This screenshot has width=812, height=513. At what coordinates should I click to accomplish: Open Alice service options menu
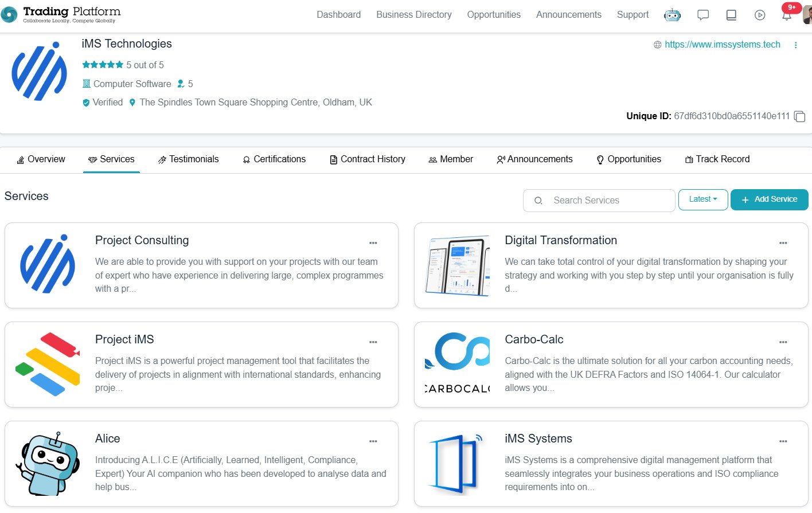coord(373,441)
